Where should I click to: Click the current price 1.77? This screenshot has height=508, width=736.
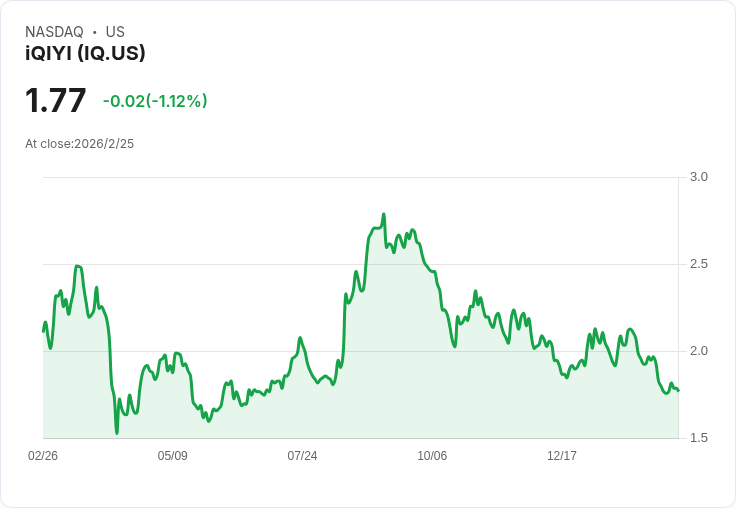56,101
